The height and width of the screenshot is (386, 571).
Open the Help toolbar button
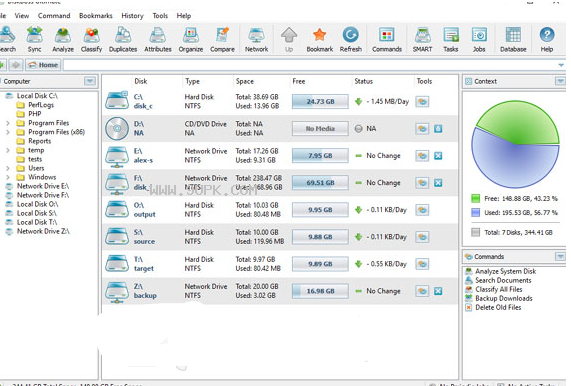547,39
